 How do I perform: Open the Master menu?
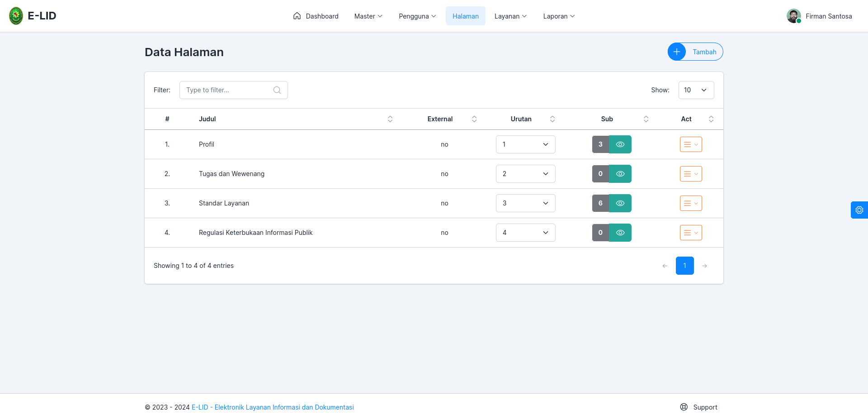pyautogui.click(x=368, y=16)
